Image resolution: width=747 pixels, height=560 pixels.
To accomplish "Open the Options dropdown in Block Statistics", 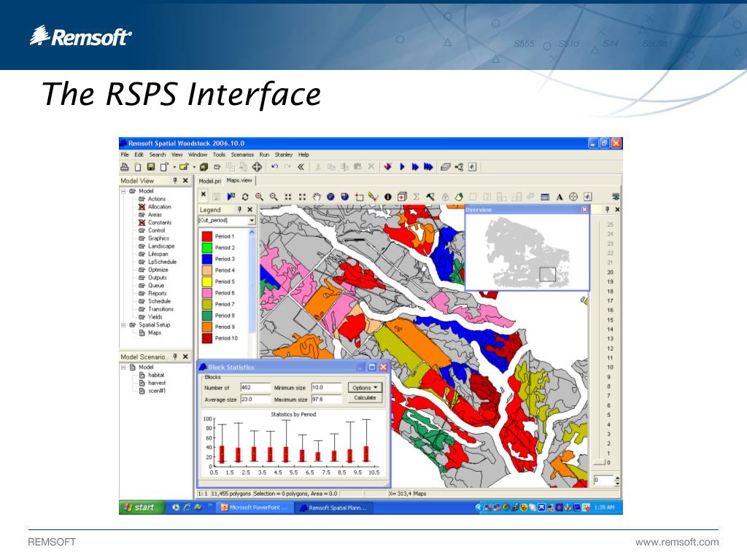I will (x=365, y=388).
